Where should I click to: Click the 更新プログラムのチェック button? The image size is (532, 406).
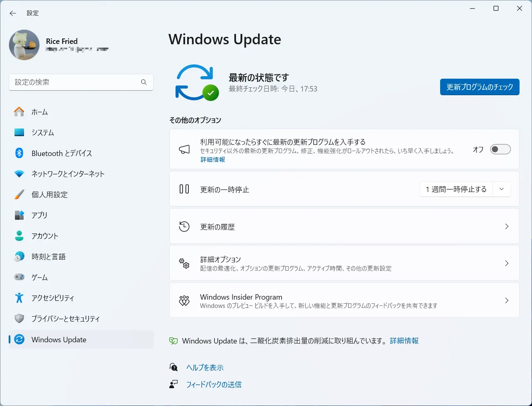tap(479, 87)
